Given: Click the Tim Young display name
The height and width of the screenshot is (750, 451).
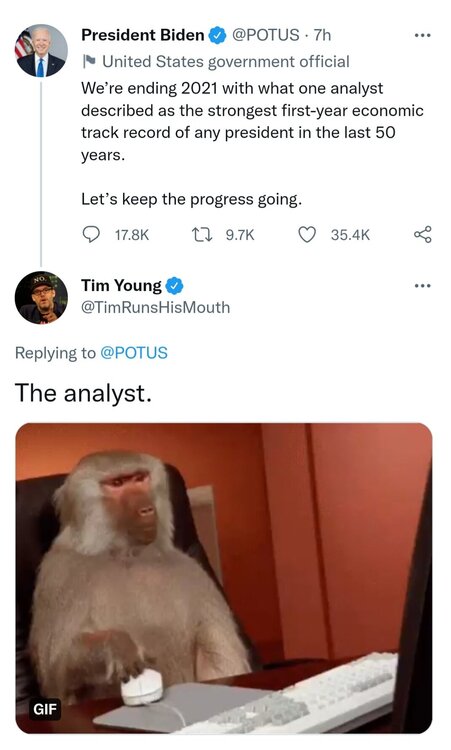Looking at the screenshot, I should [x=121, y=286].
